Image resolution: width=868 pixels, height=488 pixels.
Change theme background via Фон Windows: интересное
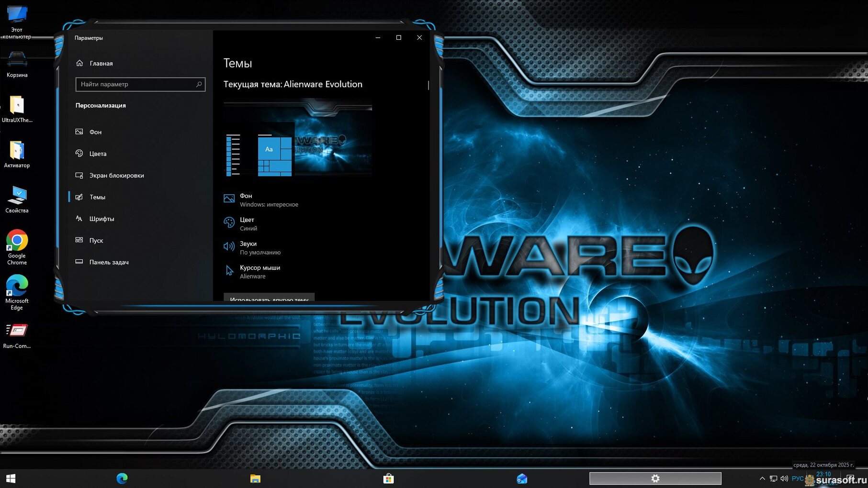(x=261, y=200)
